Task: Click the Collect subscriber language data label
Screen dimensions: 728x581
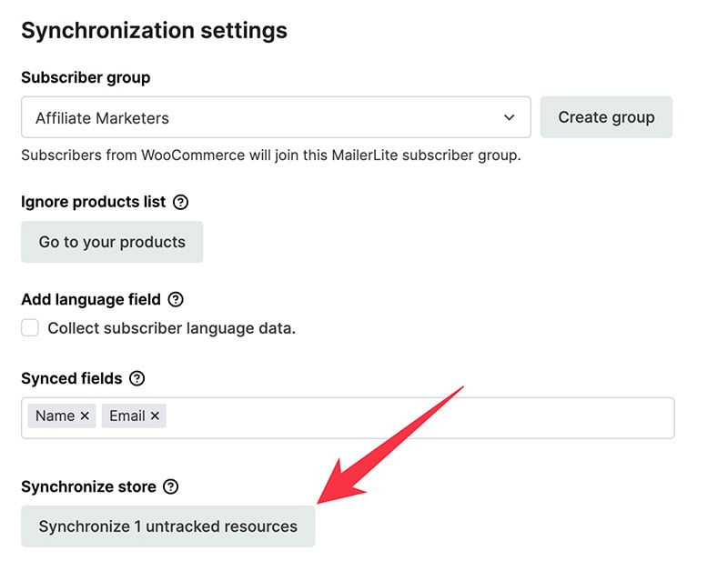Action: [x=171, y=328]
